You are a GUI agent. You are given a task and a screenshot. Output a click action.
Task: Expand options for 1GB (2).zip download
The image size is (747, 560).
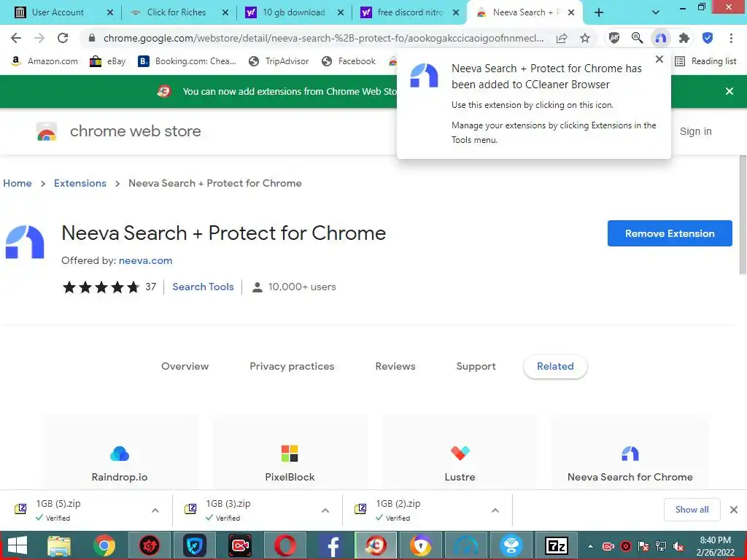(495, 510)
